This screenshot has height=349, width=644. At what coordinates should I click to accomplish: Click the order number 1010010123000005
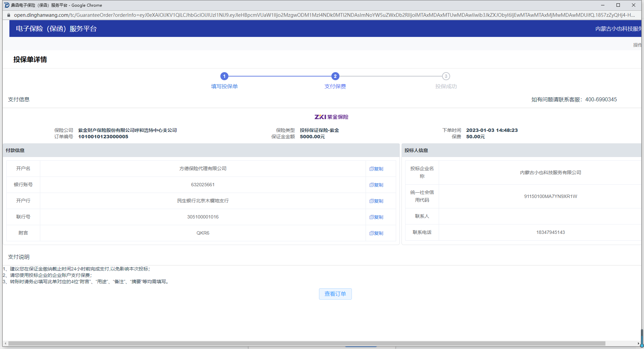coord(103,137)
